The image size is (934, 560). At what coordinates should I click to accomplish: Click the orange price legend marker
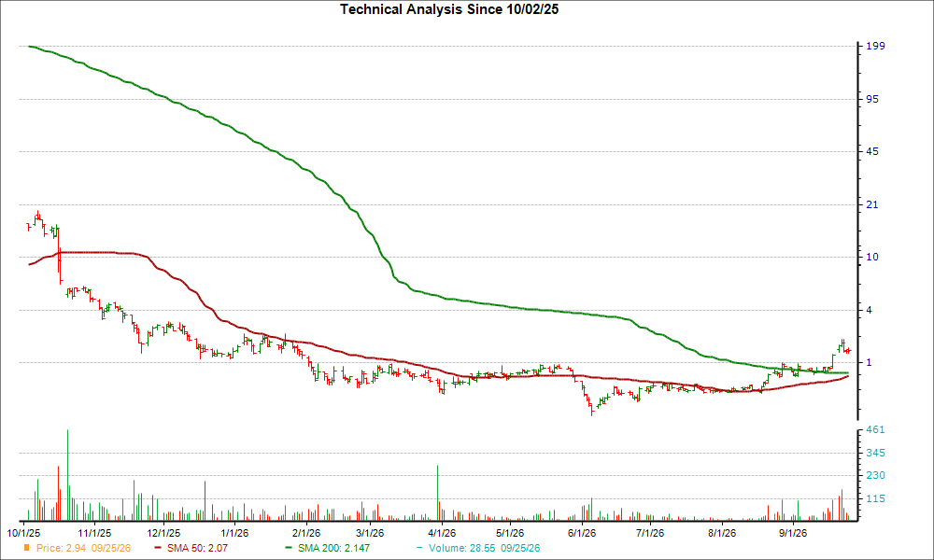pyautogui.click(x=27, y=548)
